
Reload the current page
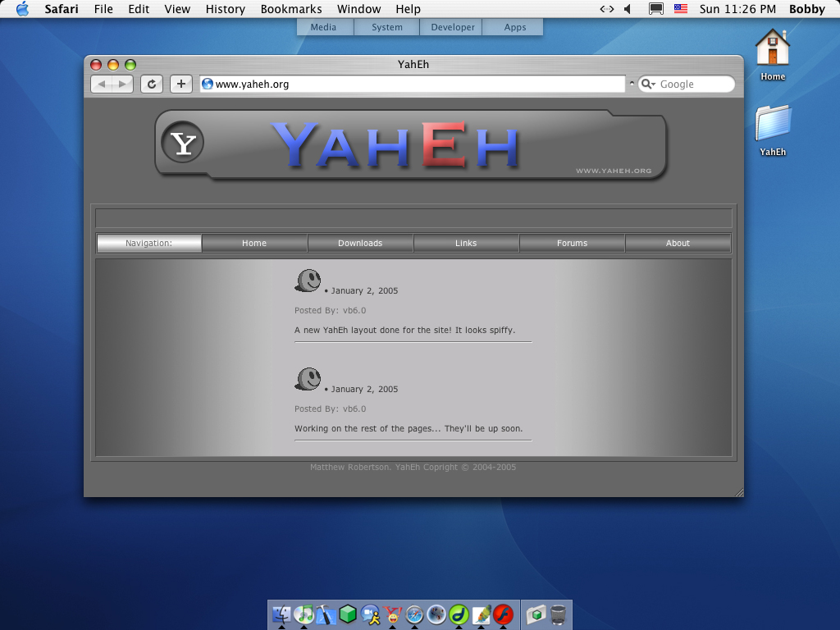tap(152, 84)
